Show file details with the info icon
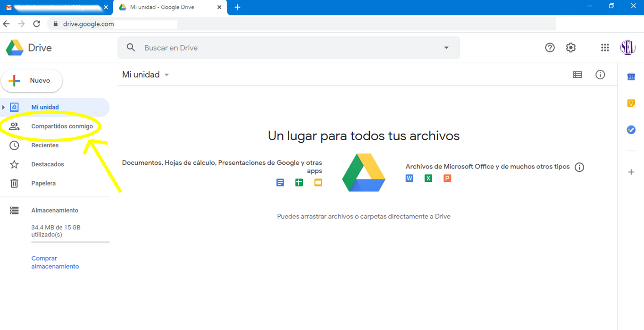 pyautogui.click(x=600, y=75)
